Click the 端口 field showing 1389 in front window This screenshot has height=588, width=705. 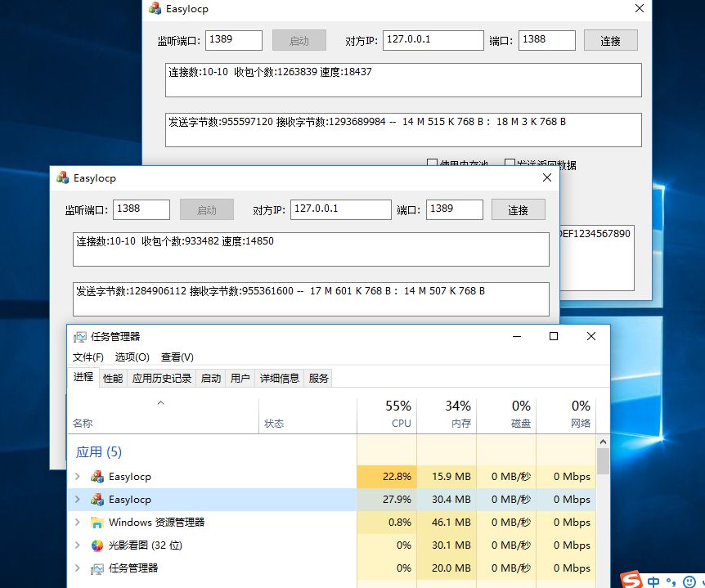coord(455,209)
